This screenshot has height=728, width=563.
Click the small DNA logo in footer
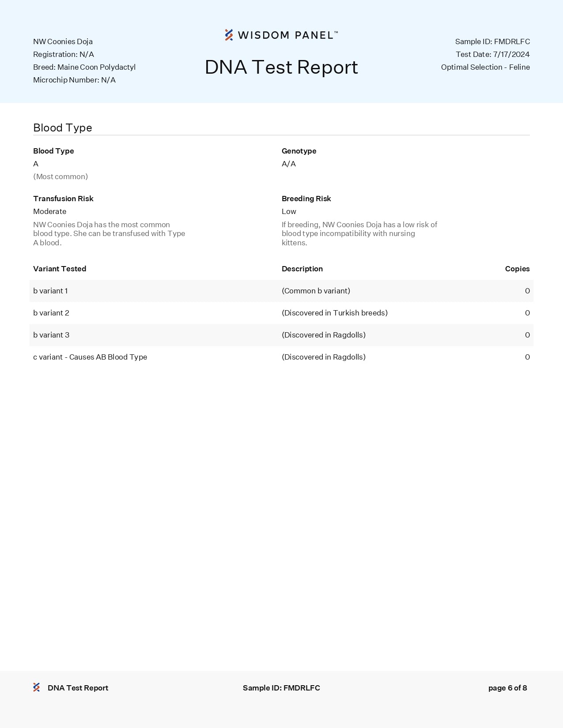[x=37, y=687]
